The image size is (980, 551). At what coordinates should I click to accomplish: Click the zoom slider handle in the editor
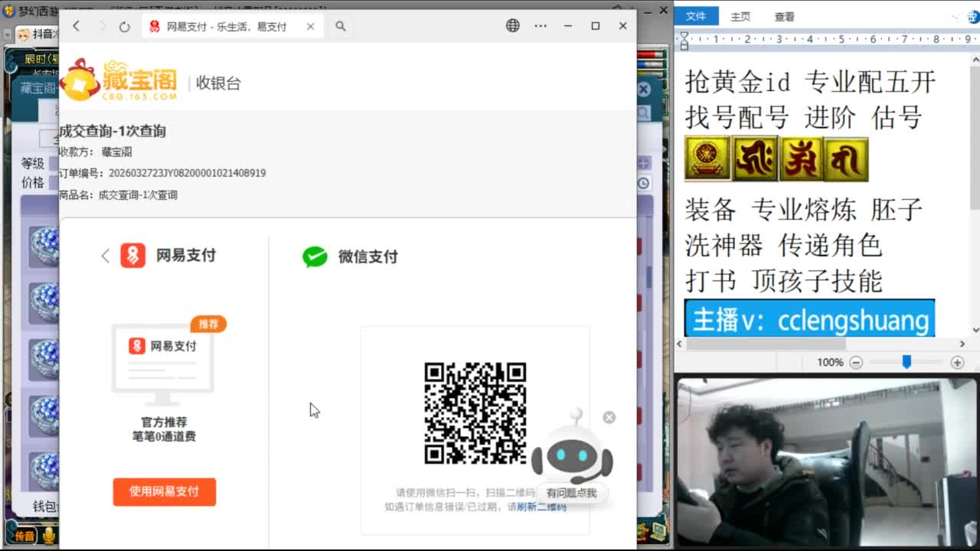pyautogui.click(x=906, y=362)
